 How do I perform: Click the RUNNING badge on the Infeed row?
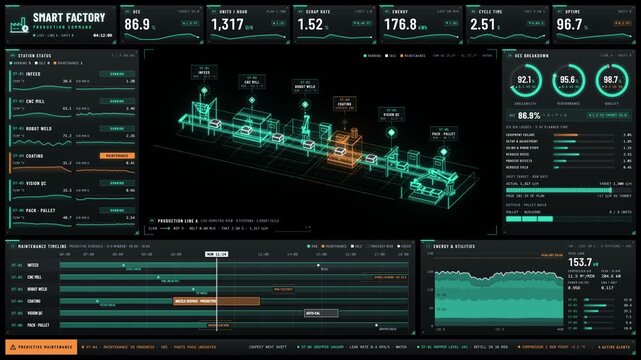point(117,74)
